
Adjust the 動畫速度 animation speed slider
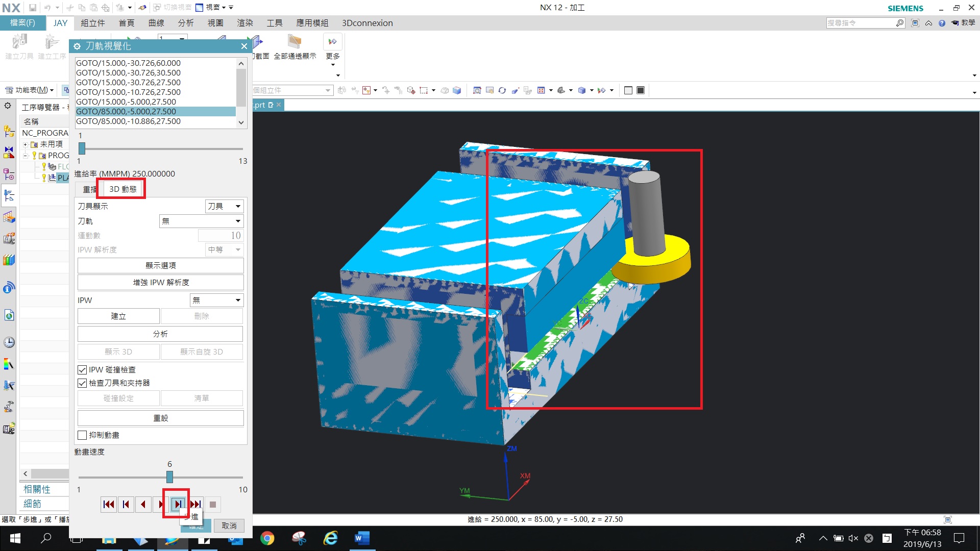click(169, 477)
